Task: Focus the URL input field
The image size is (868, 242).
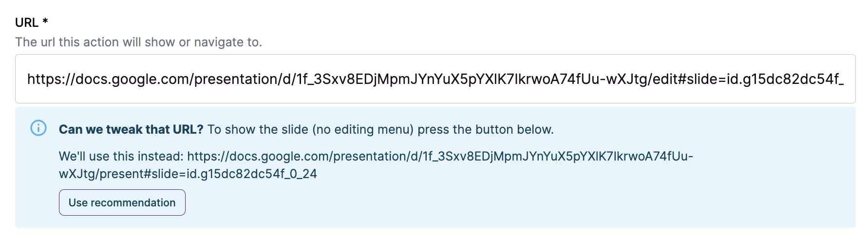Action: (x=435, y=79)
